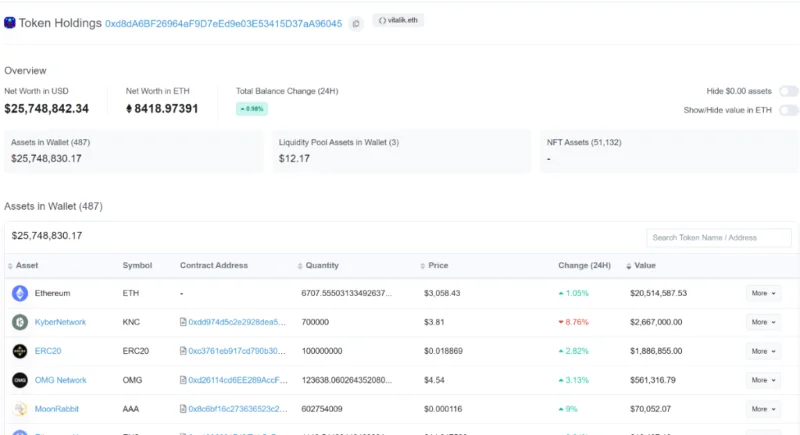Click the vitalik.eth name tag
Image resolution: width=800 pixels, height=435 pixels.
[x=398, y=20]
